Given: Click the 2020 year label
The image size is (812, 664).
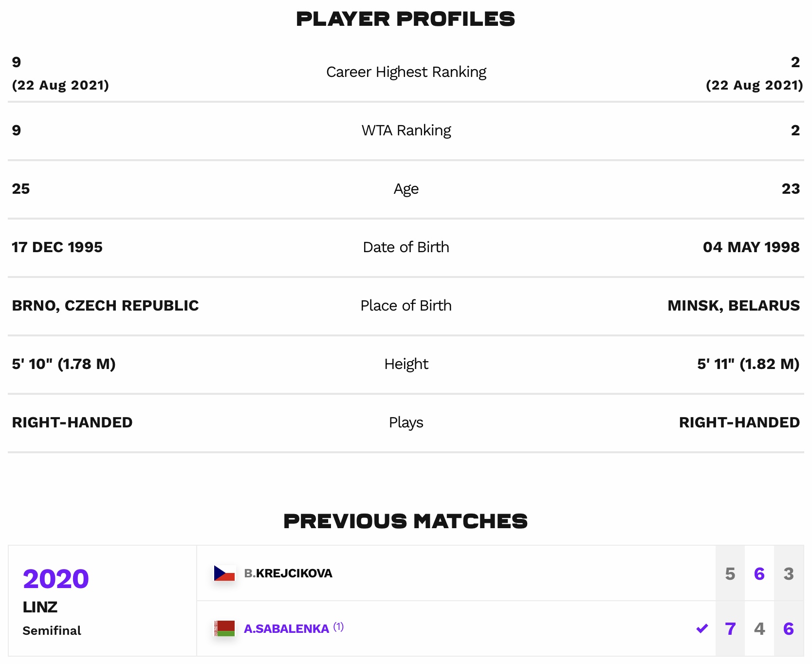Looking at the screenshot, I should coord(56,579).
